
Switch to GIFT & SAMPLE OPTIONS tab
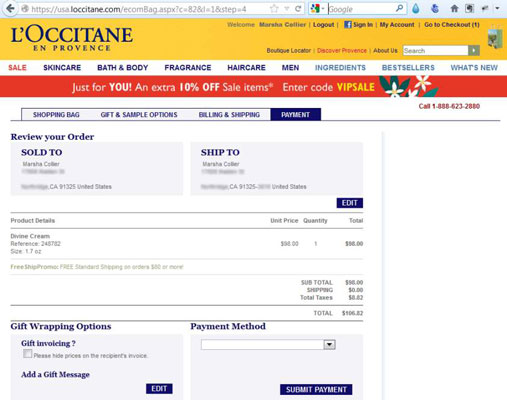139,115
